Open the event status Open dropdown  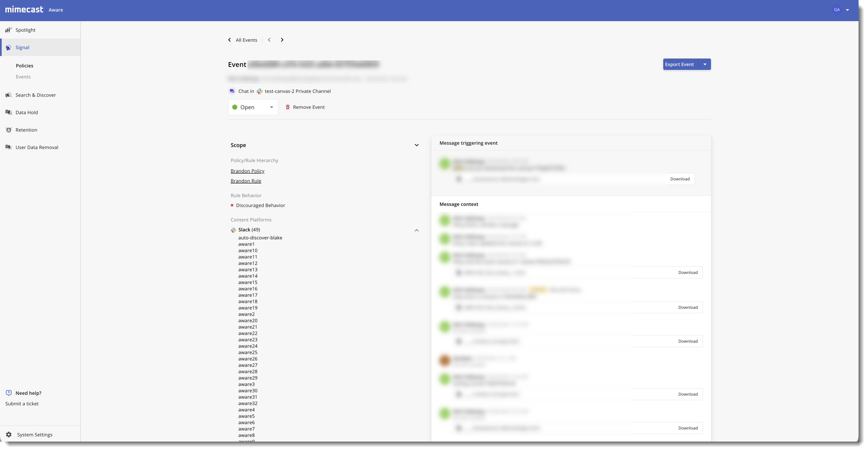click(x=253, y=107)
